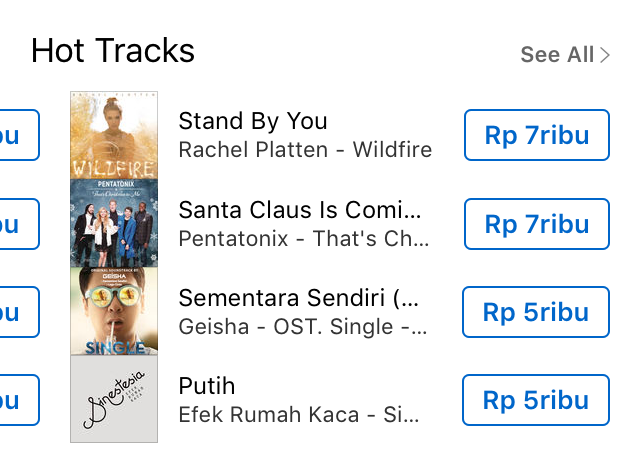Click the cut-off price button beside Wildfire cover
The width and height of the screenshot is (640, 471).
(x=20, y=135)
